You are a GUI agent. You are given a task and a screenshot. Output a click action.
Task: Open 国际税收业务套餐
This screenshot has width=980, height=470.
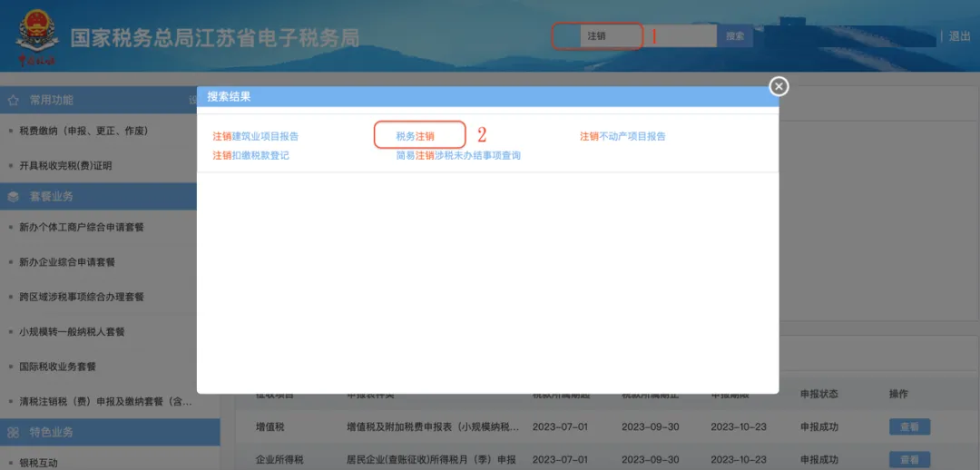[57, 367]
